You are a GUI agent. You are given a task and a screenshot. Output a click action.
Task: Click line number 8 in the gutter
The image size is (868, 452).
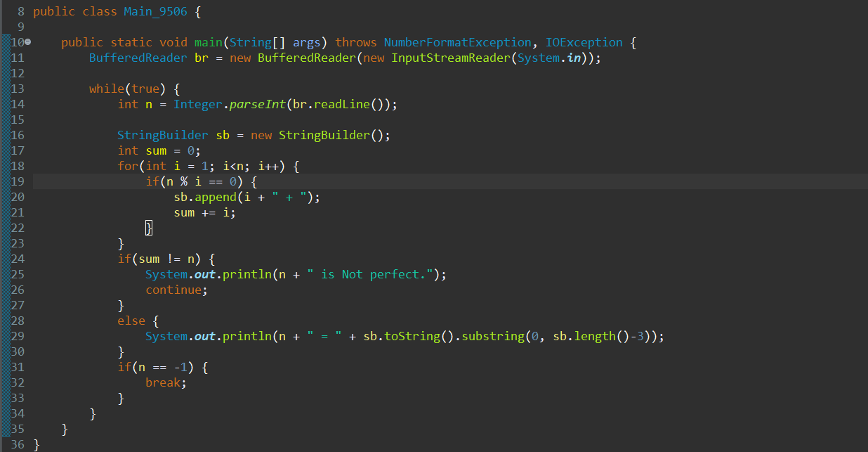click(20, 11)
